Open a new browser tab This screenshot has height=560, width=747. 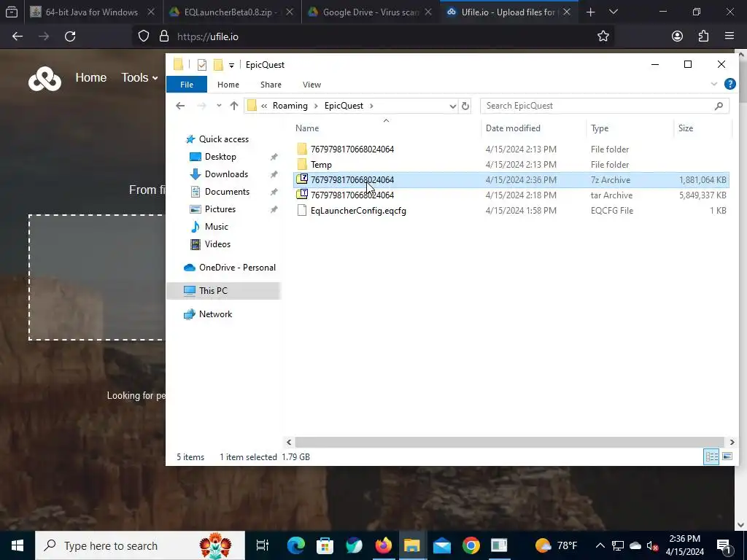click(x=591, y=12)
